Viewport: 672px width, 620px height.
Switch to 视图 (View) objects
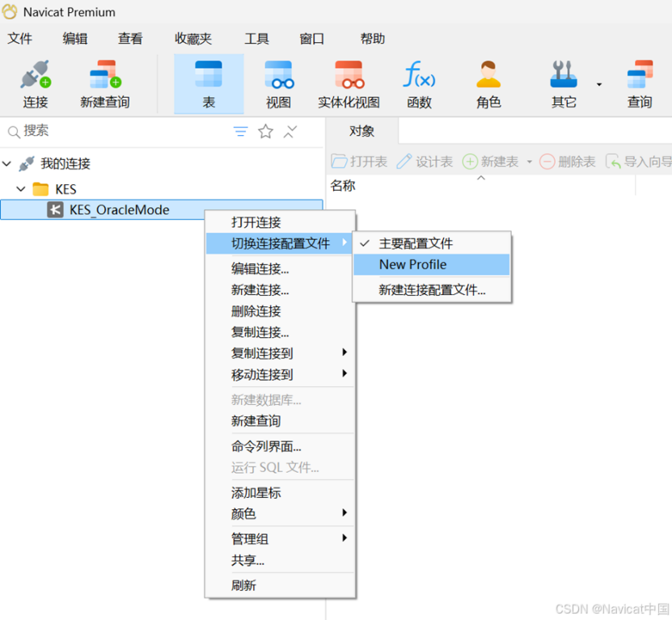pos(279,84)
